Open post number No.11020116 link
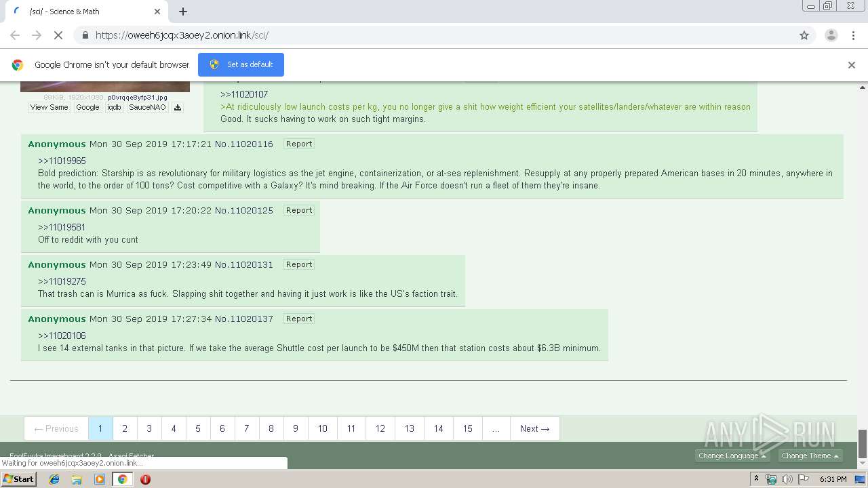The image size is (868, 488). [x=244, y=144]
